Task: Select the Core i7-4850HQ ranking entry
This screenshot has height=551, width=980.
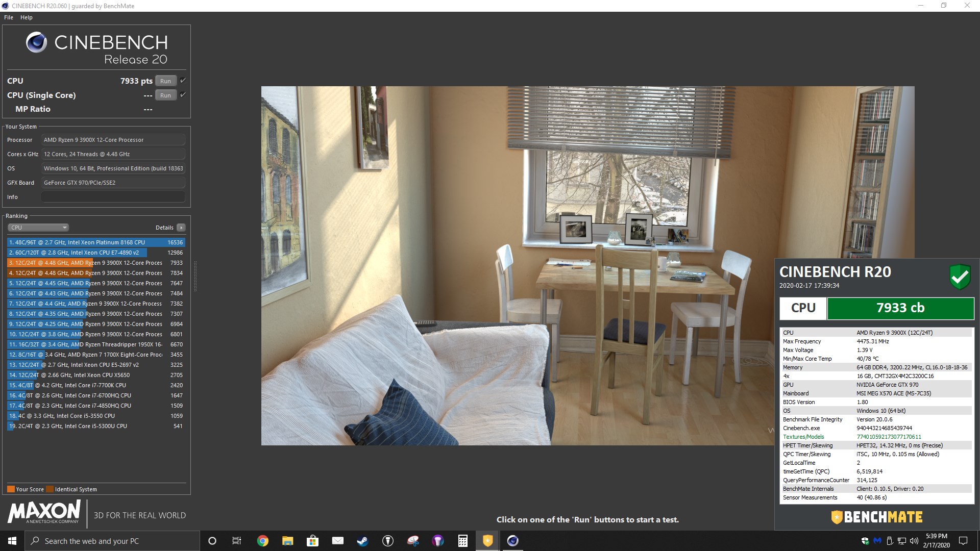Action: pos(96,406)
